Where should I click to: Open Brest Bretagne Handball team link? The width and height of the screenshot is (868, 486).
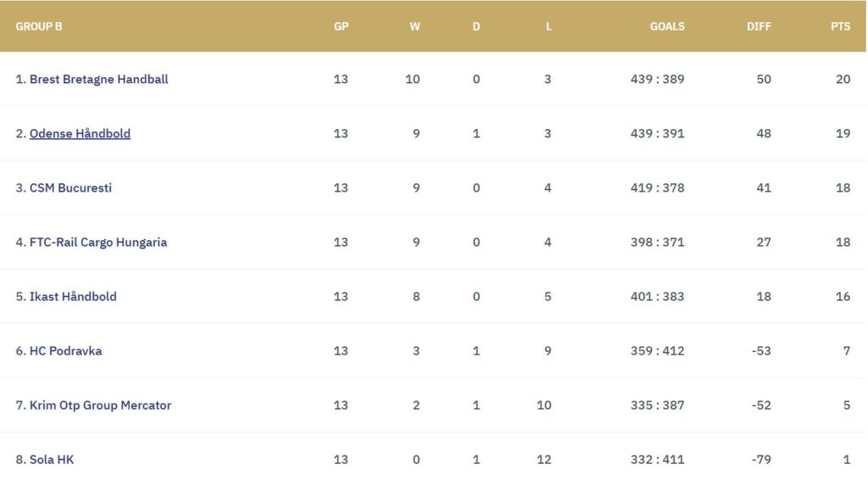pyautogui.click(x=98, y=79)
